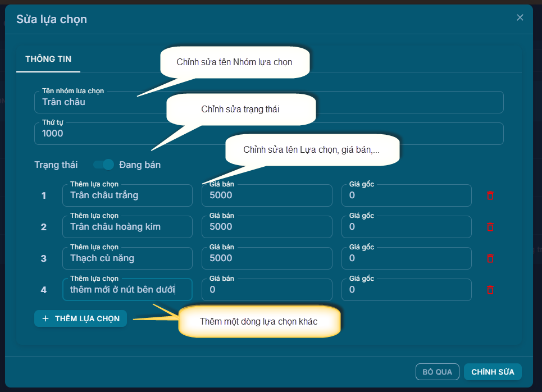Click the Thứ tự field showing 1000
The height and width of the screenshot is (392, 542).
pyautogui.click(x=270, y=134)
